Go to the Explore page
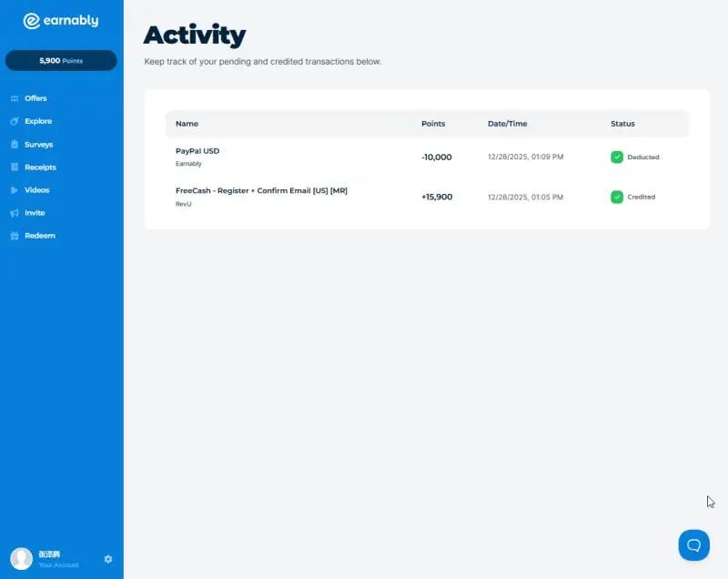728x579 pixels. coord(38,121)
